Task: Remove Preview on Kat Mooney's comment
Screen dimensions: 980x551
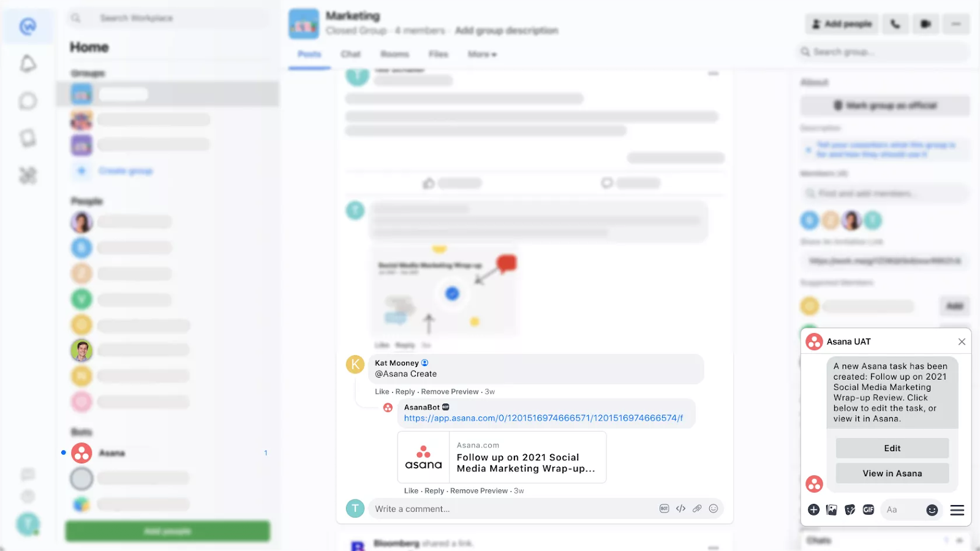Action: [450, 392]
